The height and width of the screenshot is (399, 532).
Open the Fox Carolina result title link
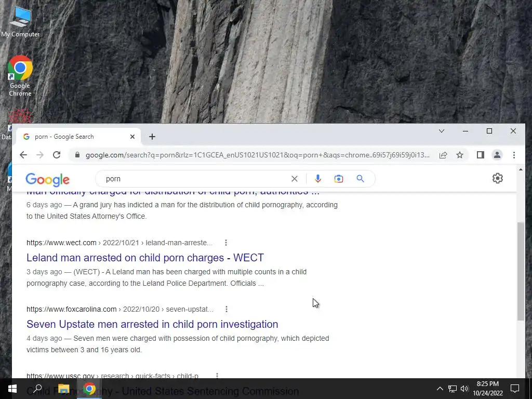point(152,324)
